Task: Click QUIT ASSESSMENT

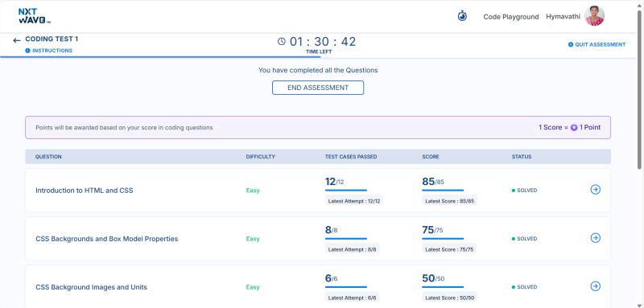Action: coord(597,44)
